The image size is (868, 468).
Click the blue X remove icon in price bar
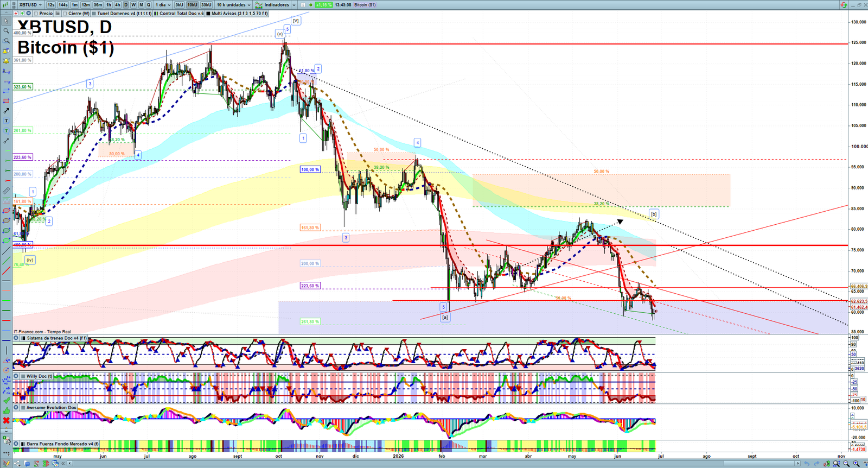pyautogui.click(x=28, y=13)
